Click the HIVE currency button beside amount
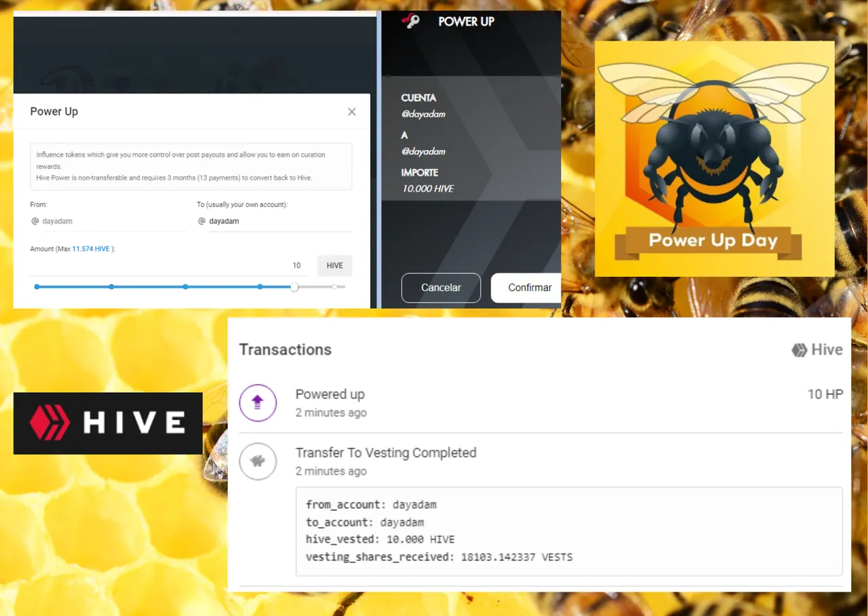Viewport: 868px width, 616px height. click(x=334, y=265)
